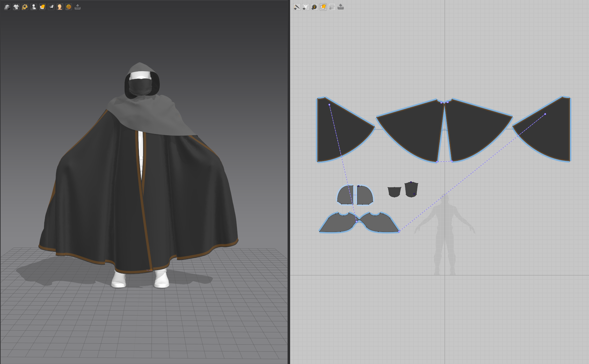Click the 2D window toolbar export tray icon
589x364 pixels.
(340, 7)
